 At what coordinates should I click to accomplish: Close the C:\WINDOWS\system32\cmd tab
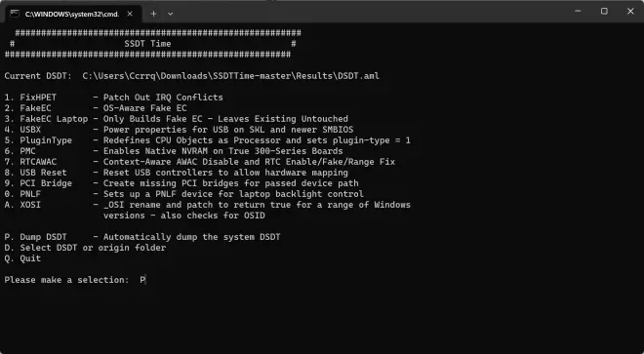coord(130,14)
